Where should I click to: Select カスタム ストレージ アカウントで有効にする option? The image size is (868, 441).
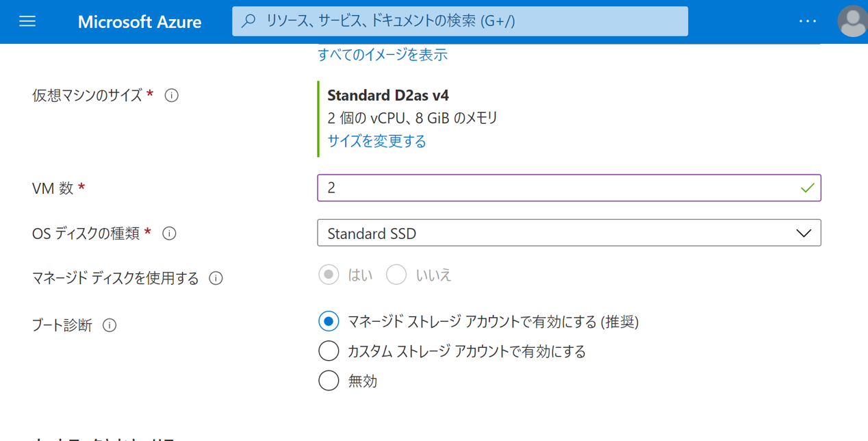coord(329,351)
